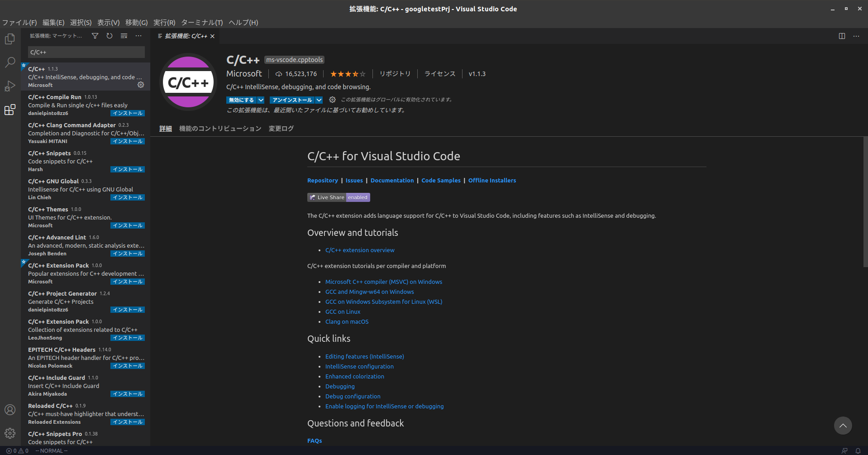Open the 実行(R) menu
The width and height of the screenshot is (868, 455).
click(x=164, y=23)
